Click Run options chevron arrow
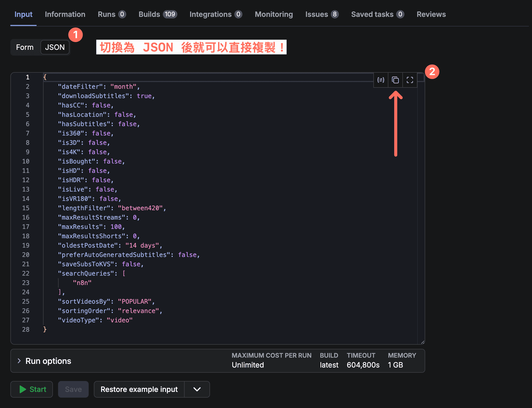The height and width of the screenshot is (408, 532). click(19, 361)
